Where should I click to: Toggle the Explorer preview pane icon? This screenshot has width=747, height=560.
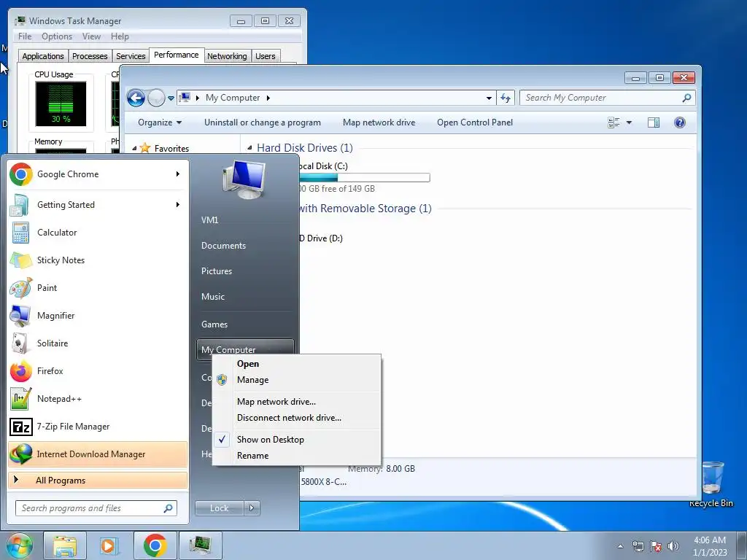pyautogui.click(x=654, y=122)
